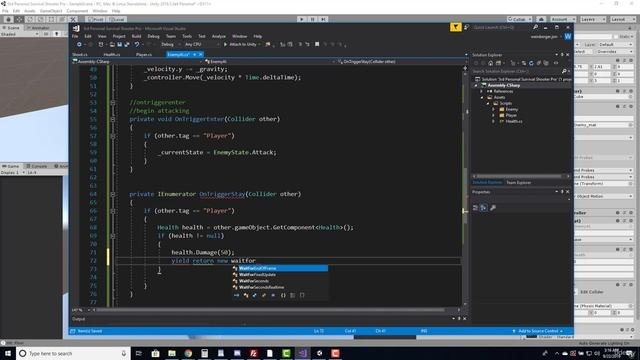Collapse the Assembly-CSharp project node
The width and height of the screenshot is (640, 360).
(x=476, y=85)
